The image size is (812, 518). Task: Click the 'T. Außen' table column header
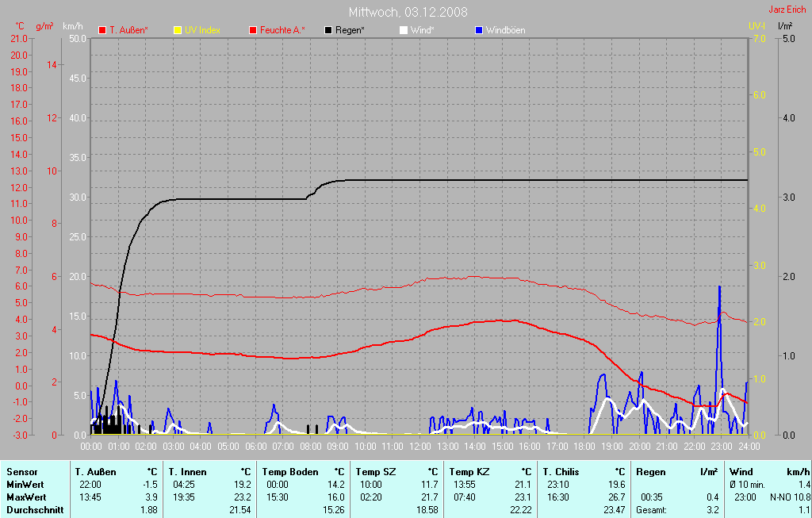pos(96,472)
